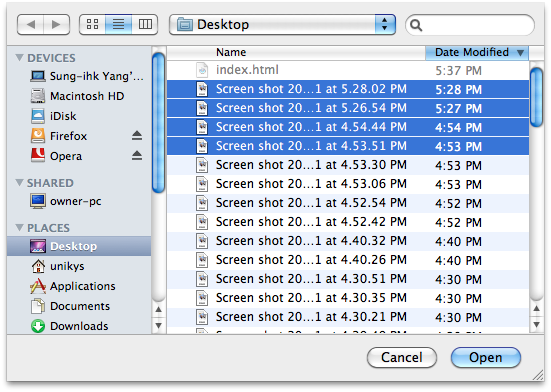Viewport: 551px width, 392px height.
Task: Click the Cancel button
Action: click(402, 358)
